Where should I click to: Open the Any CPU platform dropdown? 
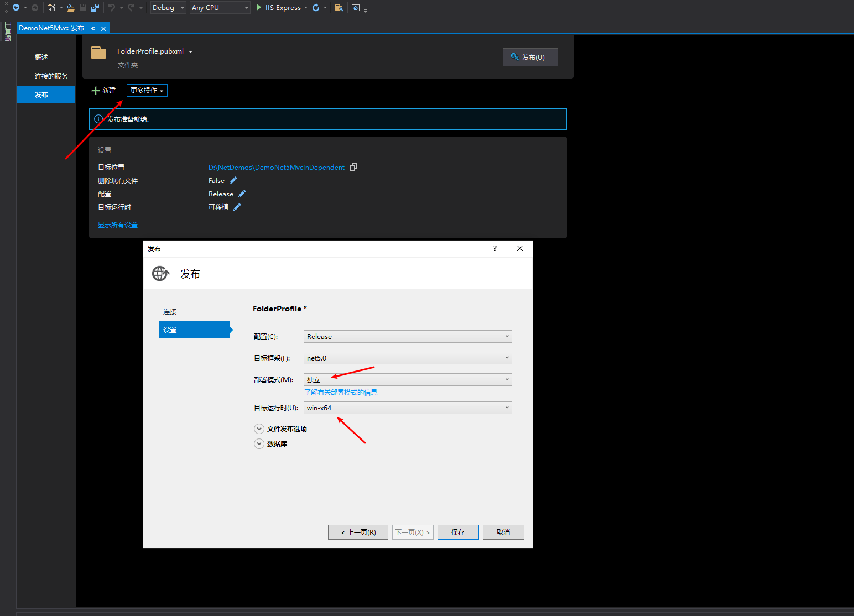point(220,7)
